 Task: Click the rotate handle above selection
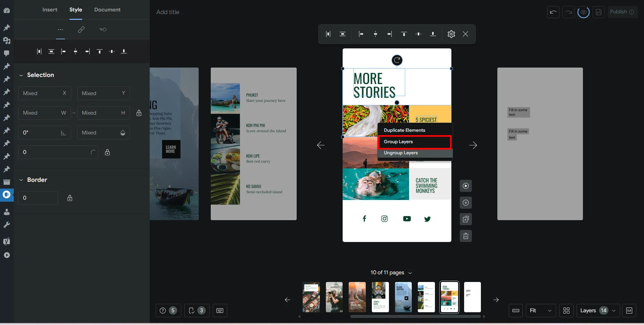397,60
